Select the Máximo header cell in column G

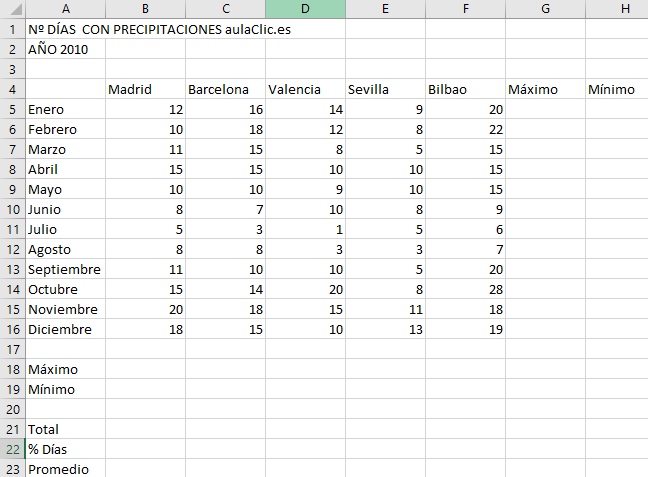click(546, 89)
